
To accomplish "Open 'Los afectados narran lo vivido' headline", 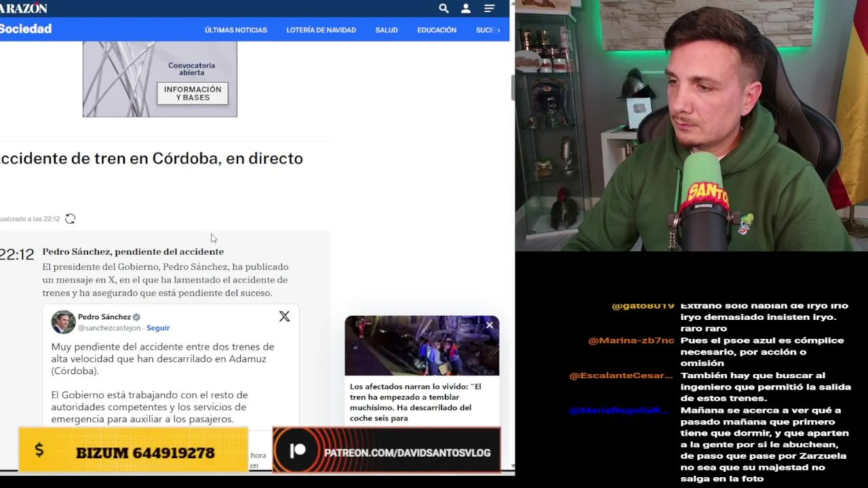I will (x=416, y=403).
